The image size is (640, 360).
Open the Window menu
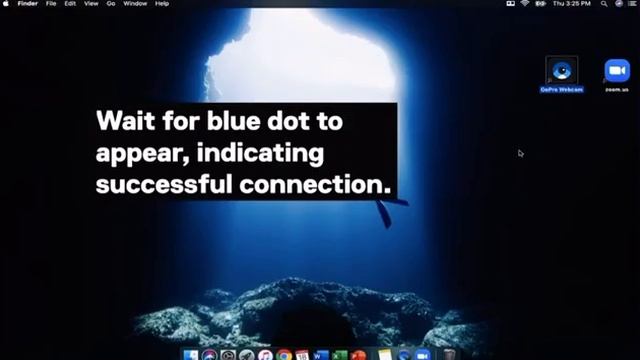click(x=135, y=3)
